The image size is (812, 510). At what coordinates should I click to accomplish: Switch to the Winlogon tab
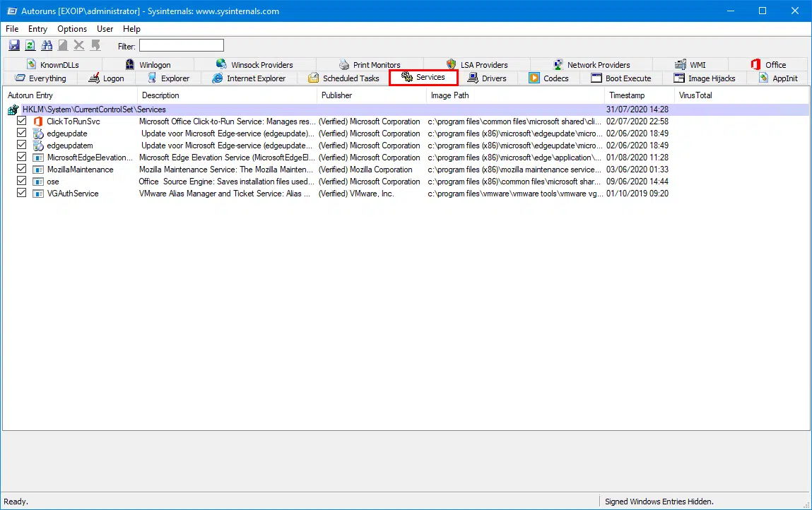pyautogui.click(x=148, y=65)
